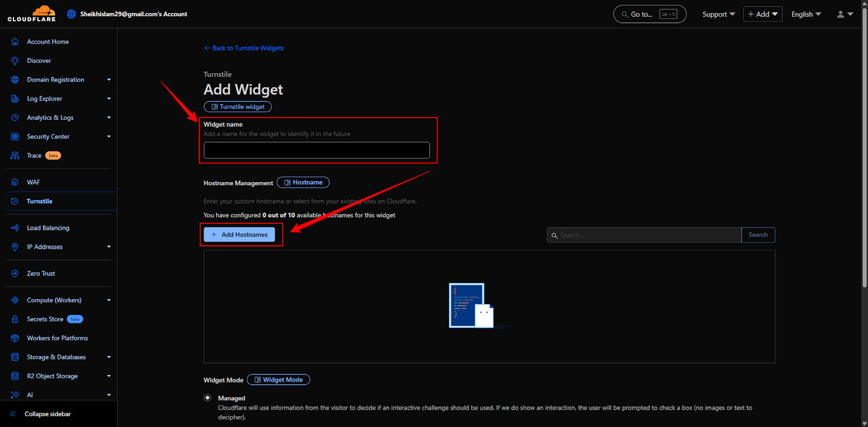This screenshot has height=427, width=868.
Task: Go to WAF in sidebar
Action: coord(34,182)
